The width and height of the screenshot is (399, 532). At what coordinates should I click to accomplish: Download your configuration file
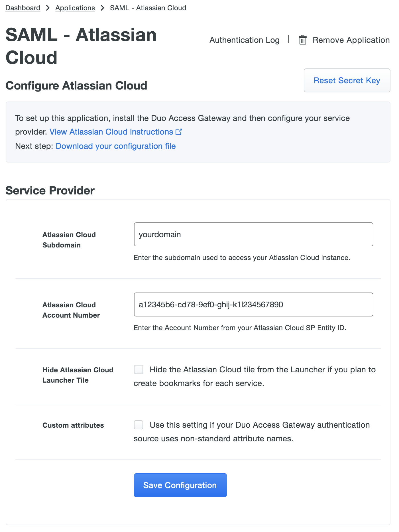coord(116,146)
